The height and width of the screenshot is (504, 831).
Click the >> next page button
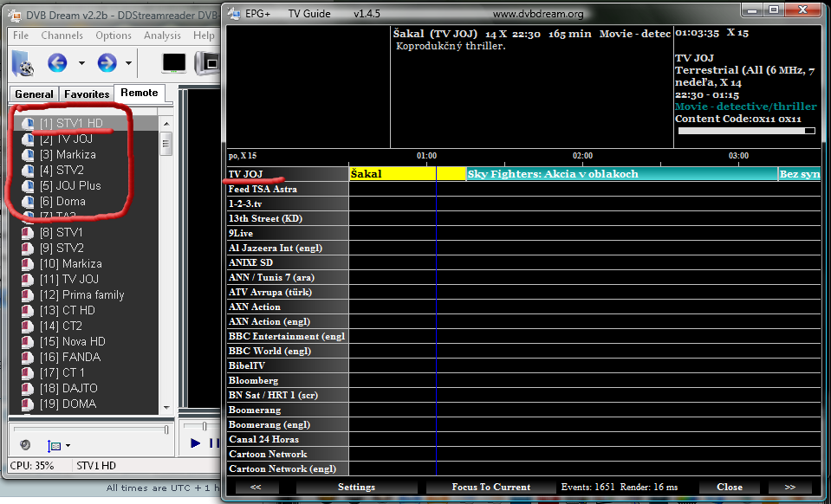click(x=789, y=487)
